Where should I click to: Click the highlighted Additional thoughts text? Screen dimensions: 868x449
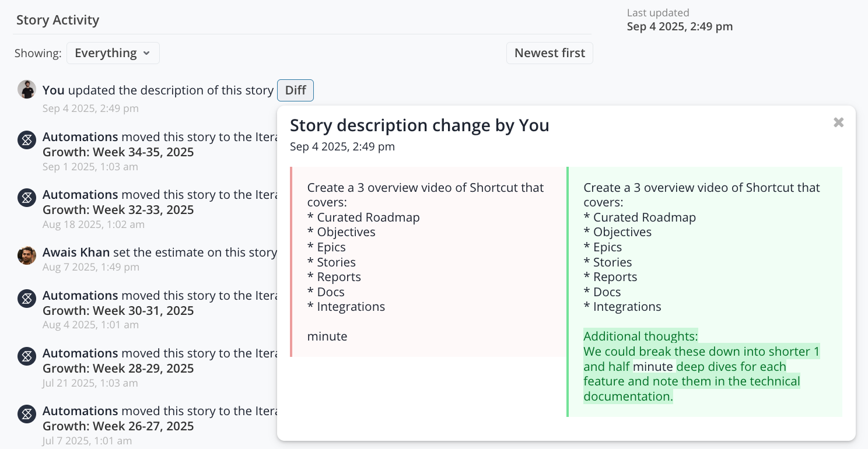coord(640,336)
